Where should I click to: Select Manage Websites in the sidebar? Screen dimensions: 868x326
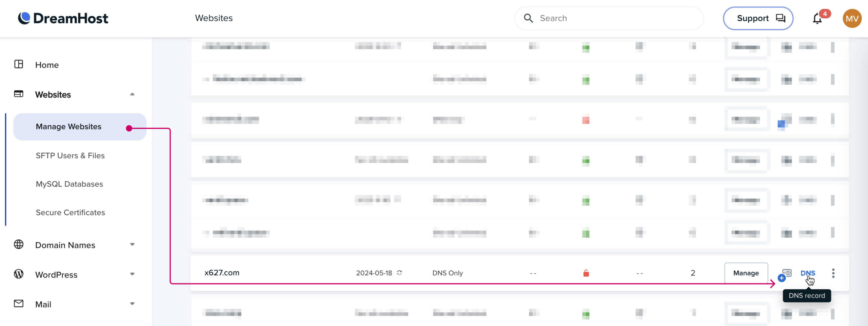pos(80,127)
